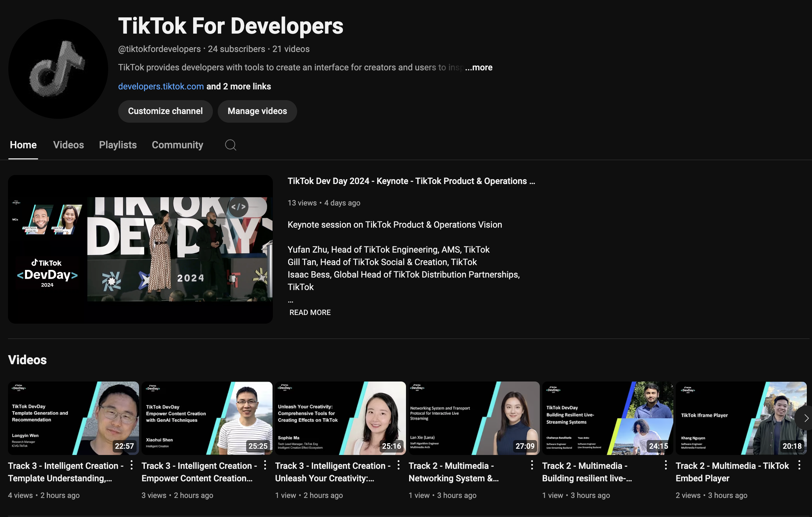Screen dimensions: 812x517
Task: Click the TikTok channel avatar logo
Action: (58, 69)
